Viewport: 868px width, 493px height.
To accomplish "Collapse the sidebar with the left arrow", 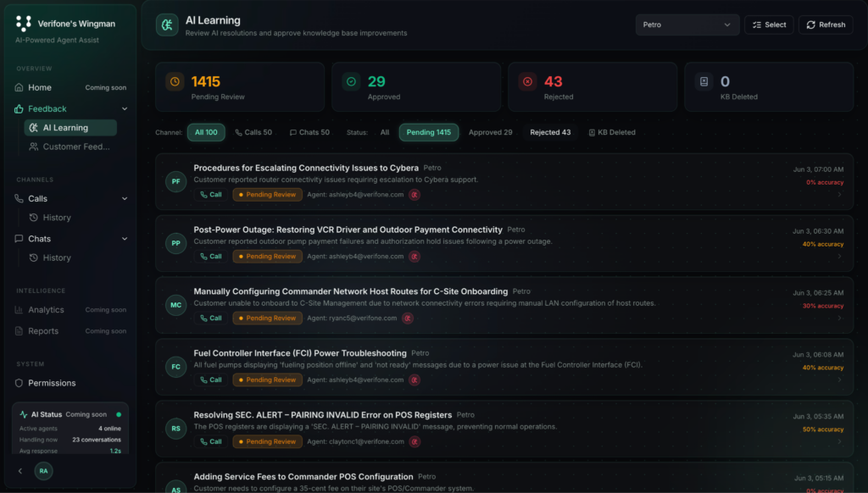I will click(20, 471).
